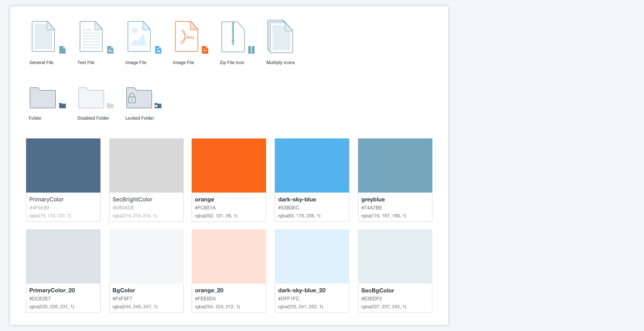Screen dimensions: 644x331
Task: Click the General File label
Action: (42, 62)
